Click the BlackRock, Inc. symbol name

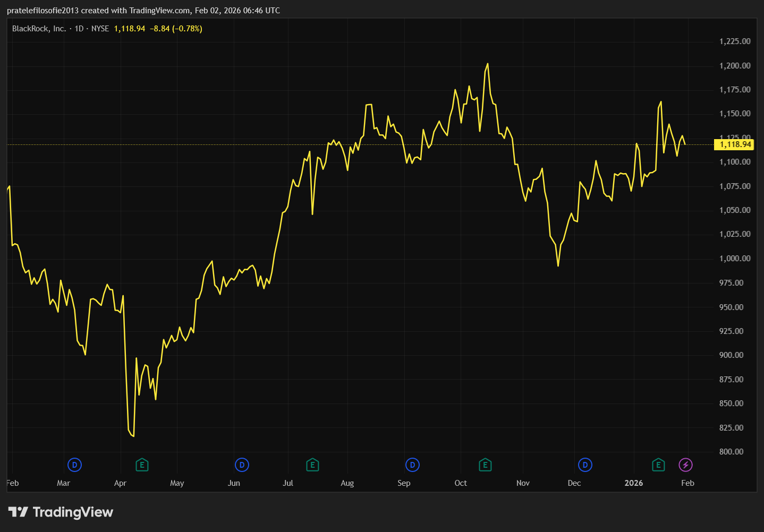pos(39,29)
